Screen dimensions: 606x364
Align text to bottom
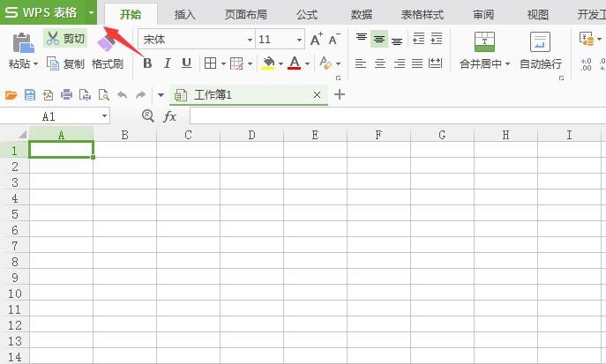click(397, 41)
